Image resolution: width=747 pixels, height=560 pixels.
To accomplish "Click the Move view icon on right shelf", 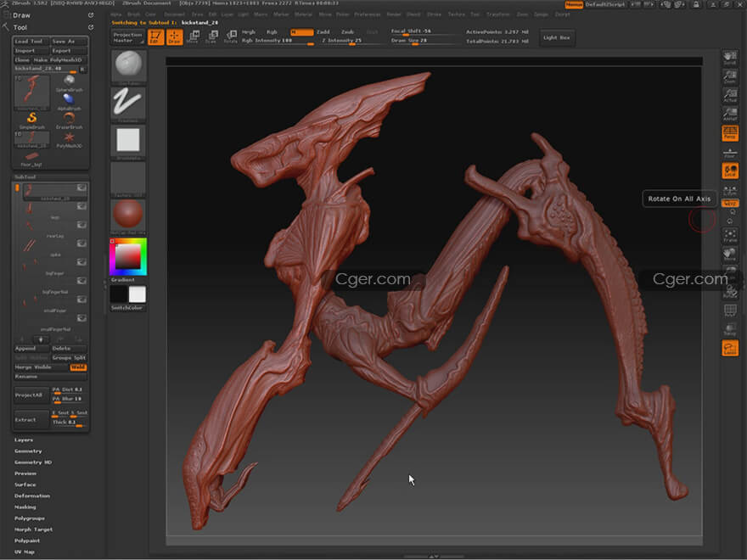I will pos(730,255).
